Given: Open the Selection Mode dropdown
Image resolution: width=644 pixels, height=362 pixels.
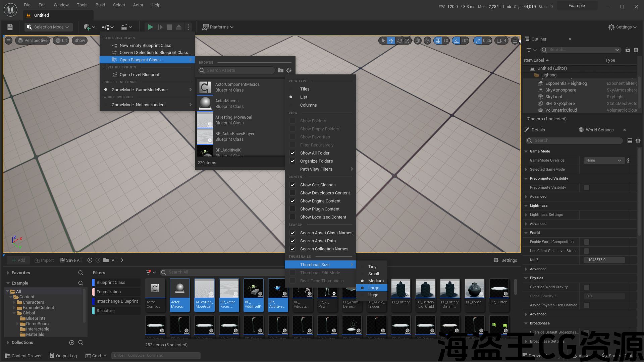Looking at the screenshot, I should [49, 27].
